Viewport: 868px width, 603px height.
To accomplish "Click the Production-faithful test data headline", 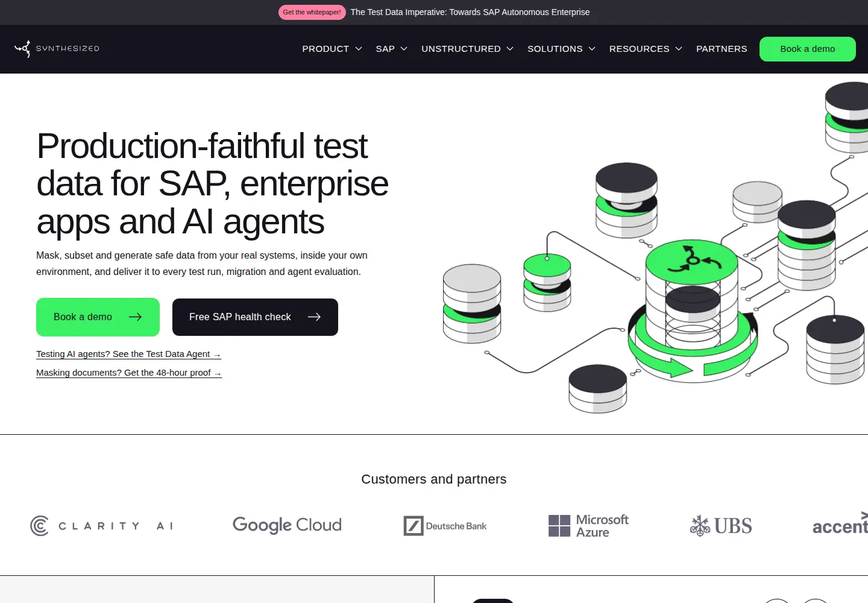I will pos(212,184).
